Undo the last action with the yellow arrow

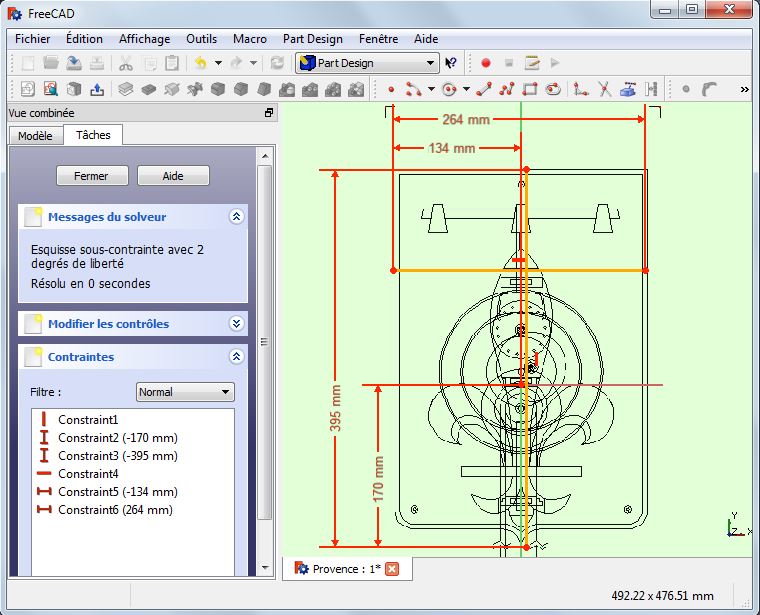tap(201, 63)
